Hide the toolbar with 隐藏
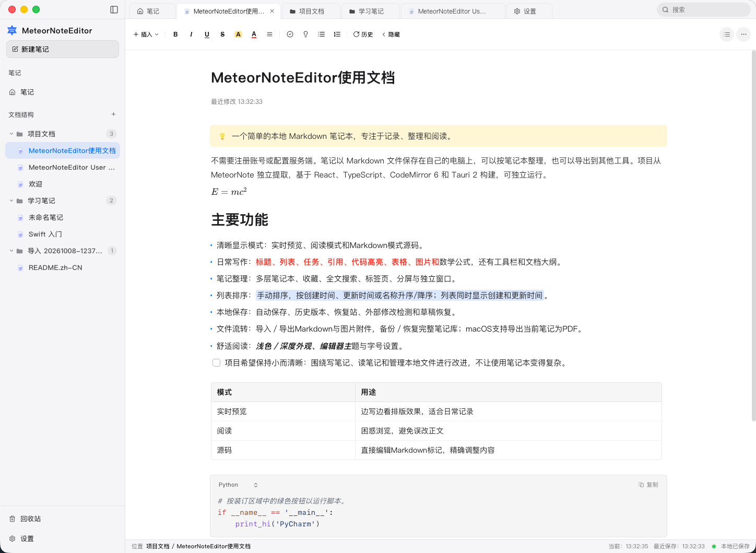The width and height of the screenshot is (756, 553). 391,34
